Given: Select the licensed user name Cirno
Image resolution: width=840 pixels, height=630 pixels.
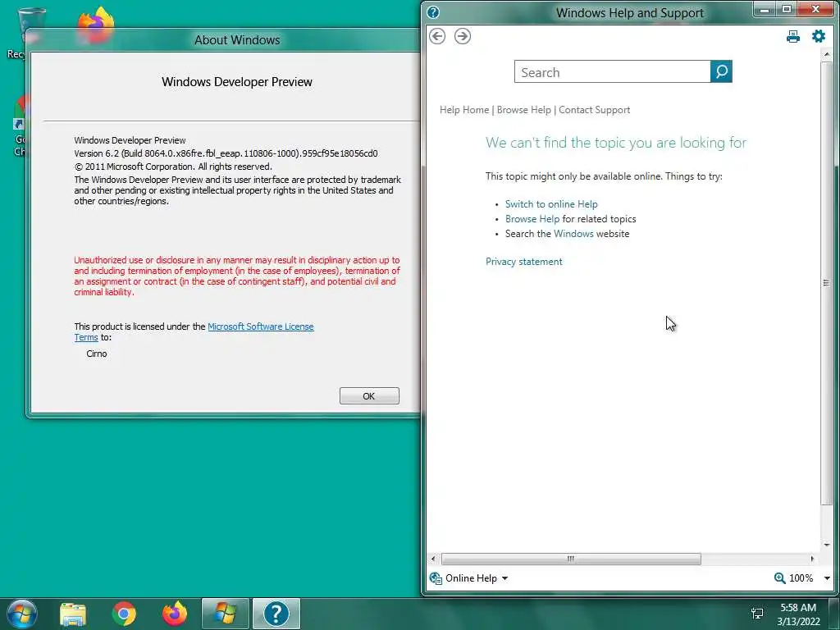Looking at the screenshot, I should (97, 354).
